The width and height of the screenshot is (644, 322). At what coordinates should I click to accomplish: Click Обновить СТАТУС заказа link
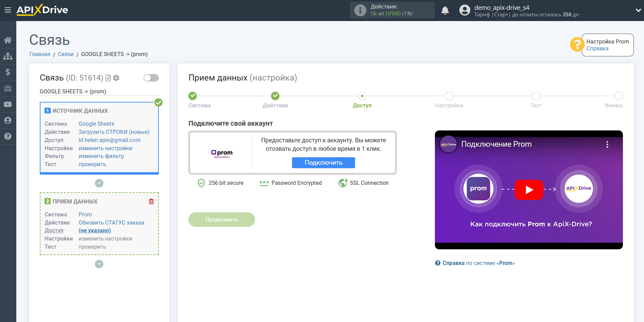coord(111,223)
